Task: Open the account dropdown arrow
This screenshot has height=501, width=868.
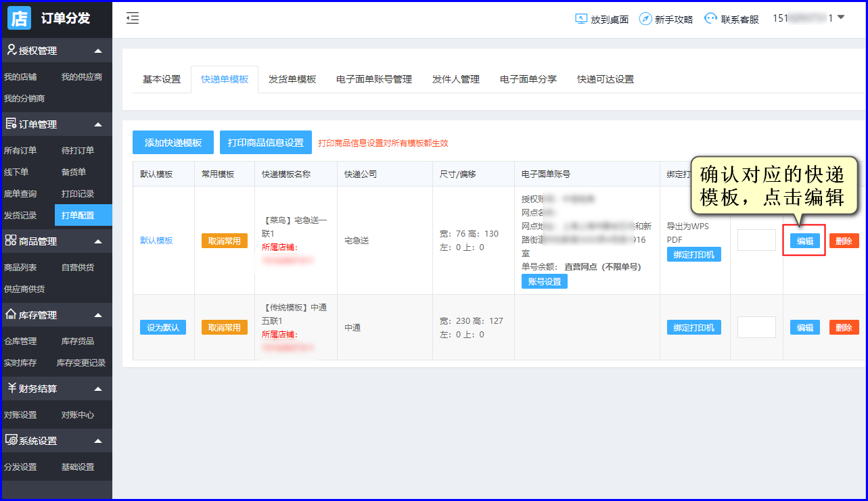Action: (841, 18)
